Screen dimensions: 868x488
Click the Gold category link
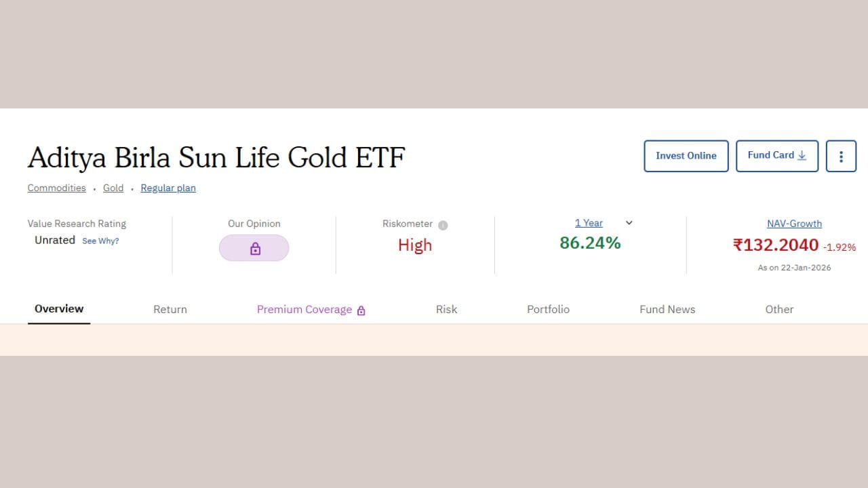[x=113, y=188]
